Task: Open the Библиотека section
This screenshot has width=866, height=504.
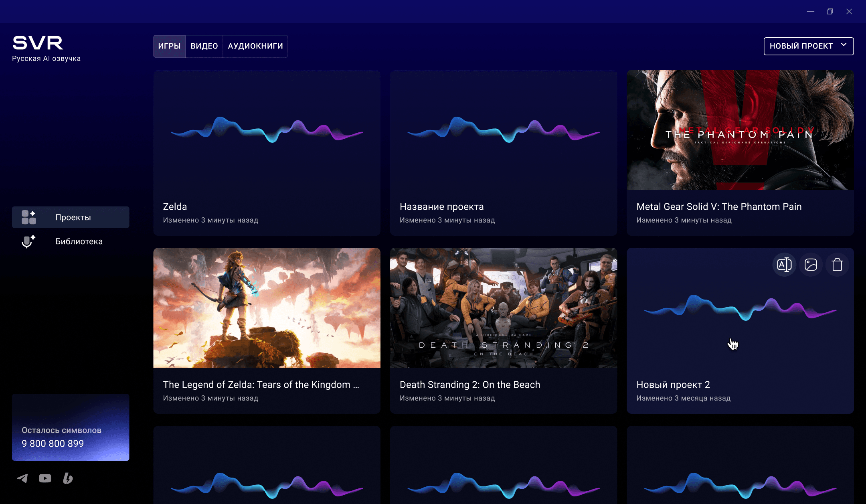Action: pos(79,241)
